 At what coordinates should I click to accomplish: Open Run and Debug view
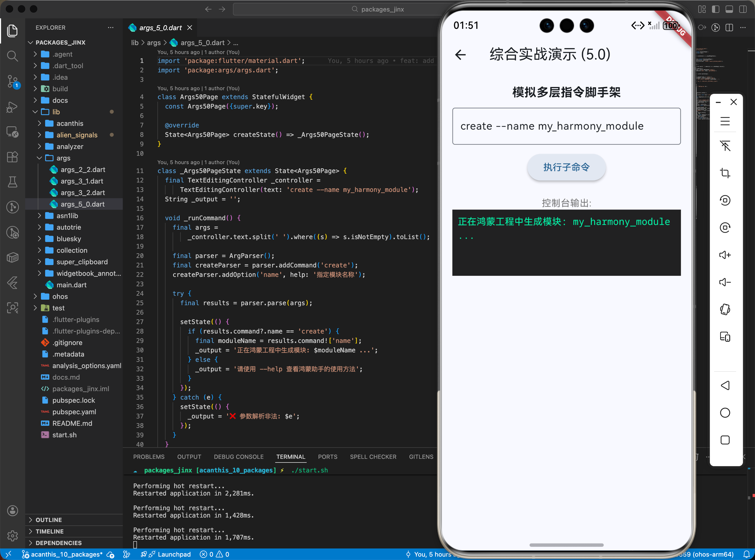click(13, 107)
